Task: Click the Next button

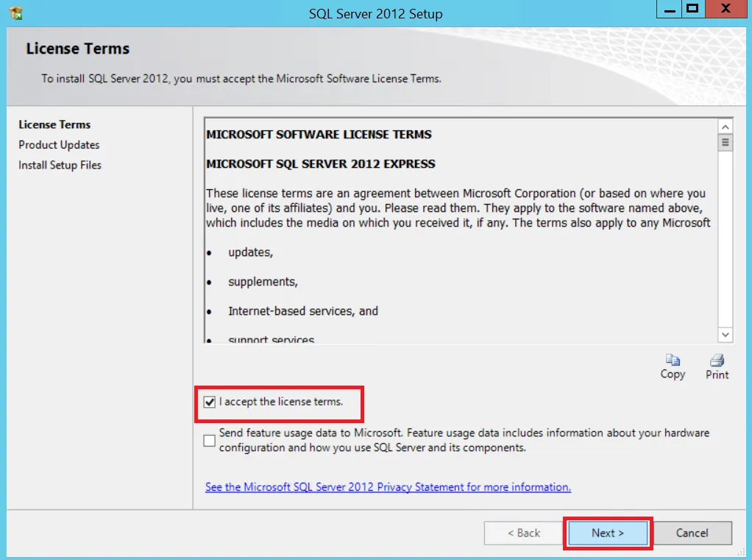Action: coord(608,533)
